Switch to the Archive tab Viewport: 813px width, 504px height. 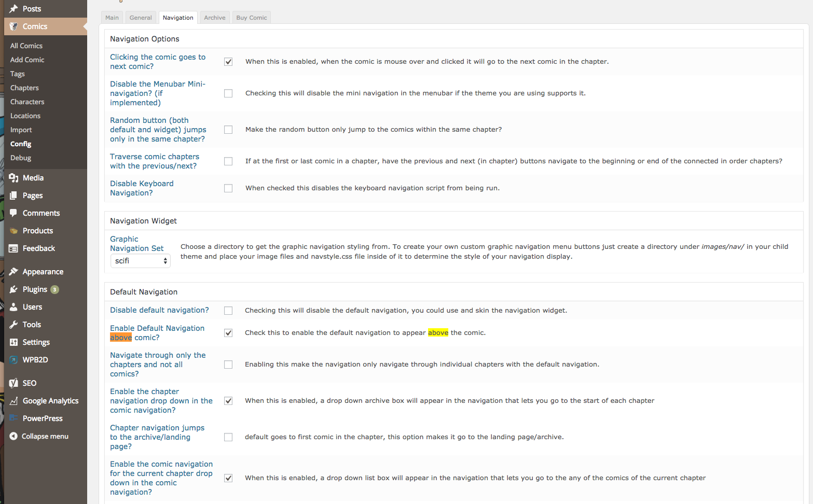click(215, 18)
